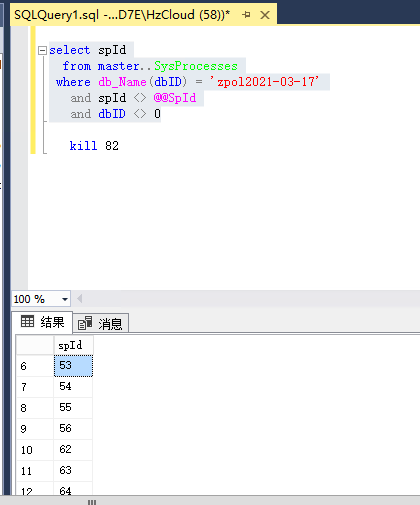Select result cell with value 56
420x505 pixels.
click(73, 429)
